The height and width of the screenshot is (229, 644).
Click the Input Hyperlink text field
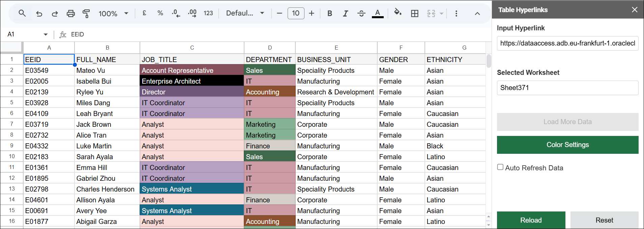tap(567, 43)
